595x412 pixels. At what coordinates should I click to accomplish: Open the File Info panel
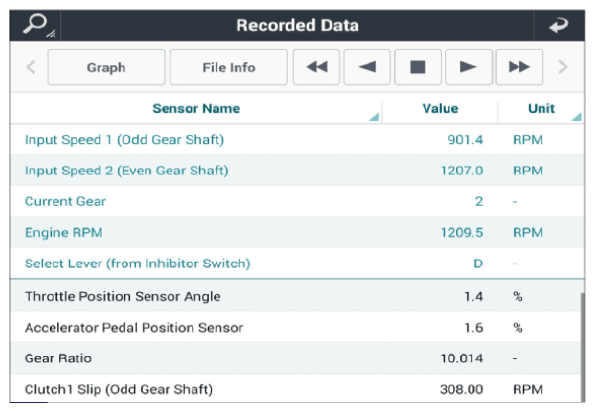coord(228,67)
